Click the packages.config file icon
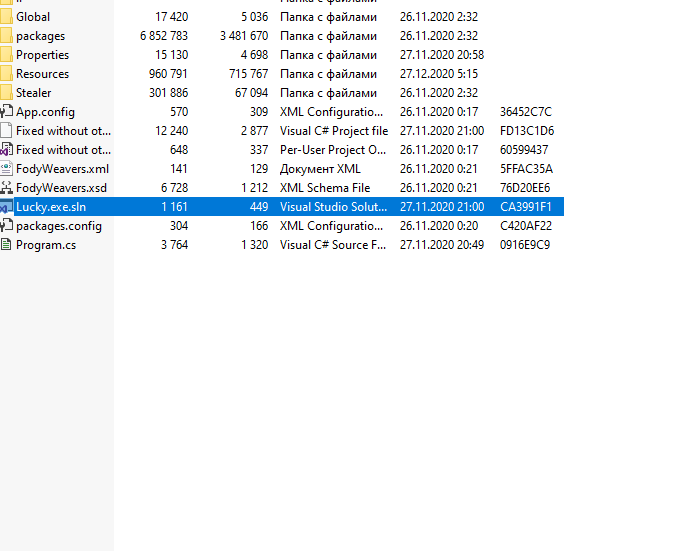684x551 pixels. 7,226
